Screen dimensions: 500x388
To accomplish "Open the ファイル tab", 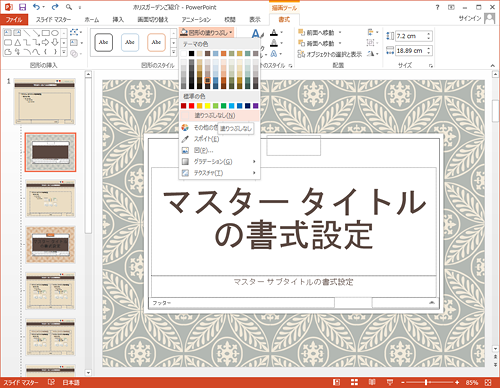I will point(14,20).
